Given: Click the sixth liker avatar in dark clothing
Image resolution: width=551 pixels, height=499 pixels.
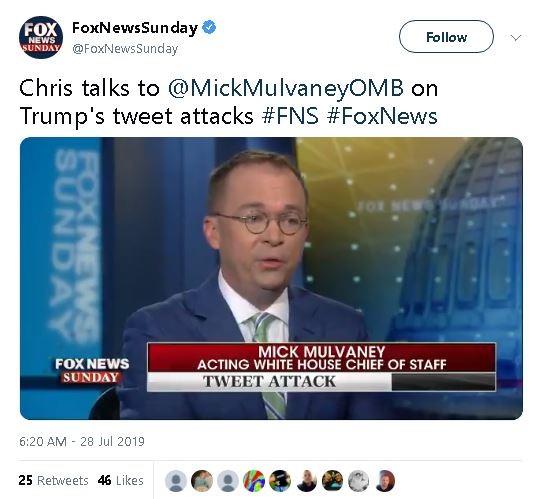Looking at the screenshot, I should pos(306,481).
